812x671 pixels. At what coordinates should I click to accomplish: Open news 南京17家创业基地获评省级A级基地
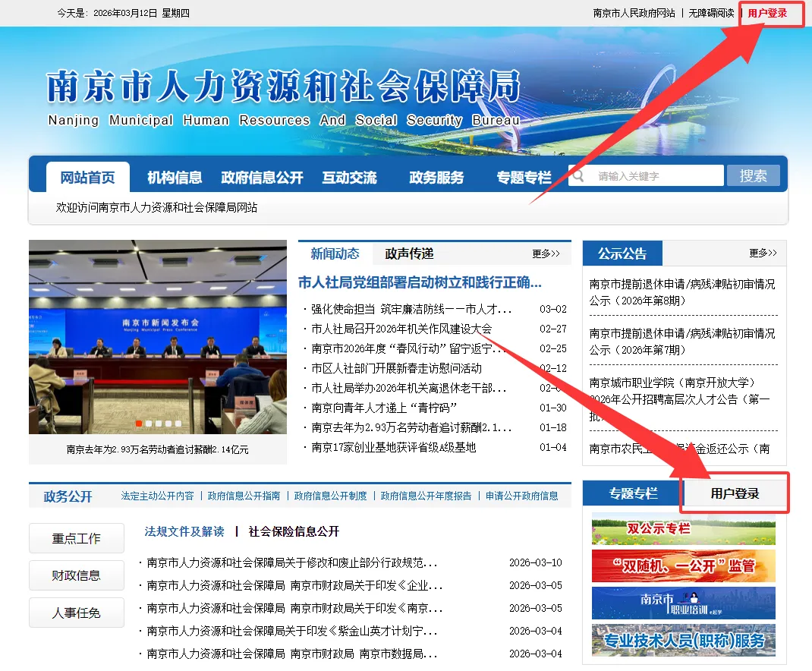click(394, 447)
